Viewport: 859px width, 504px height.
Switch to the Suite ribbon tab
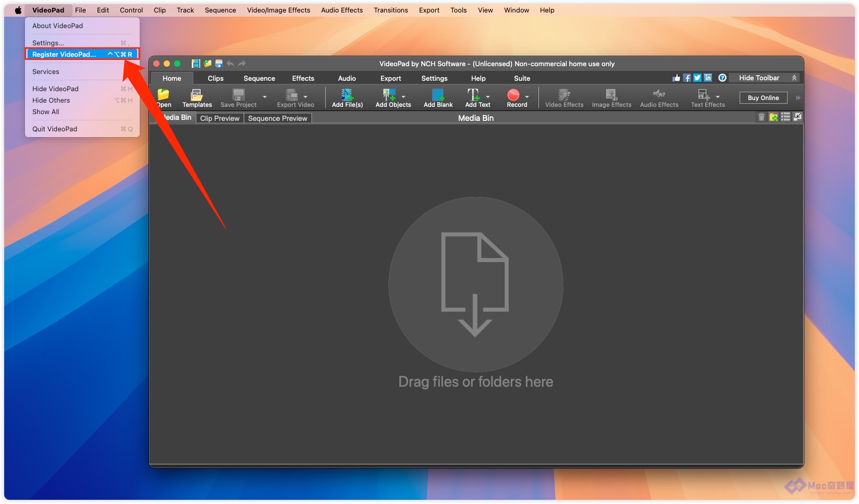point(522,78)
